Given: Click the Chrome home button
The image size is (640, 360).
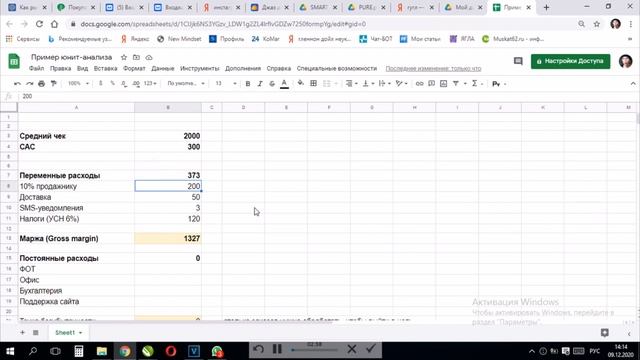Looking at the screenshot, I should click(54, 24).
